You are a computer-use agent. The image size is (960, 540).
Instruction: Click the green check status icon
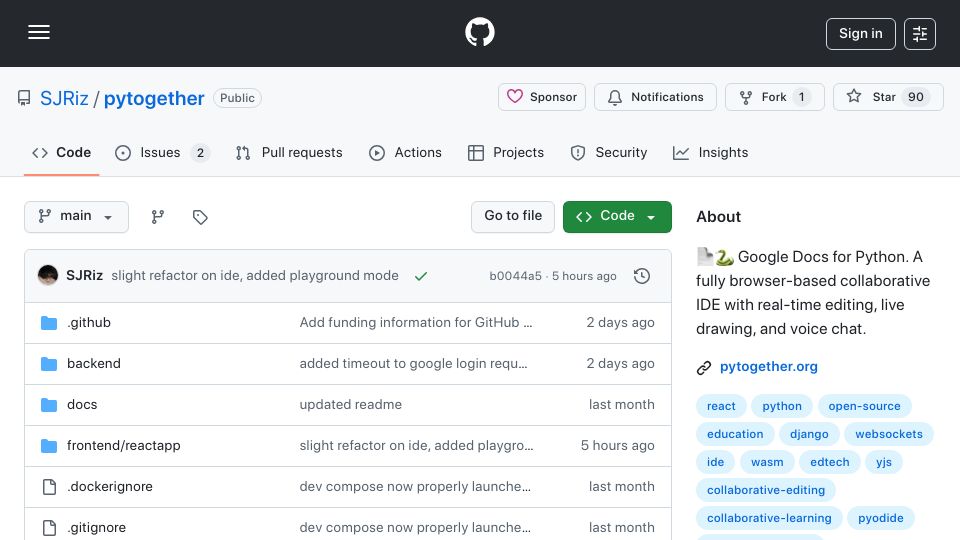pyautogui.click(x=421, y=276)
